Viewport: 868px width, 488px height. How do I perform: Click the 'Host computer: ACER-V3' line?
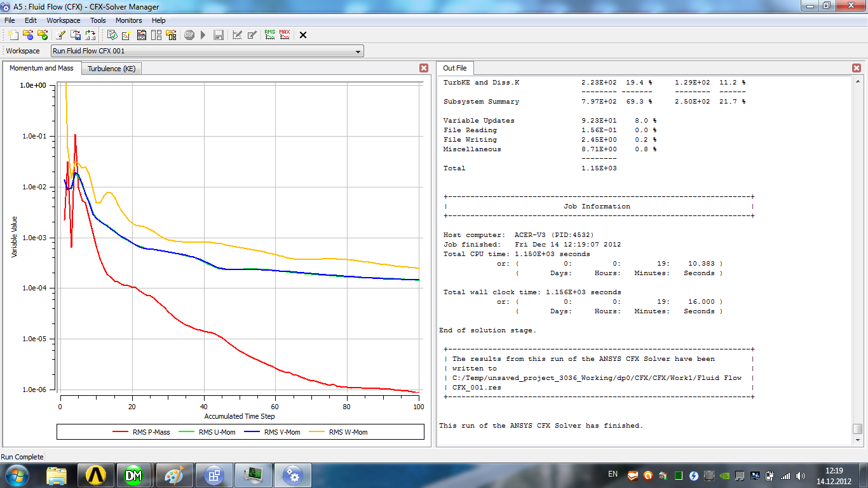519,235
